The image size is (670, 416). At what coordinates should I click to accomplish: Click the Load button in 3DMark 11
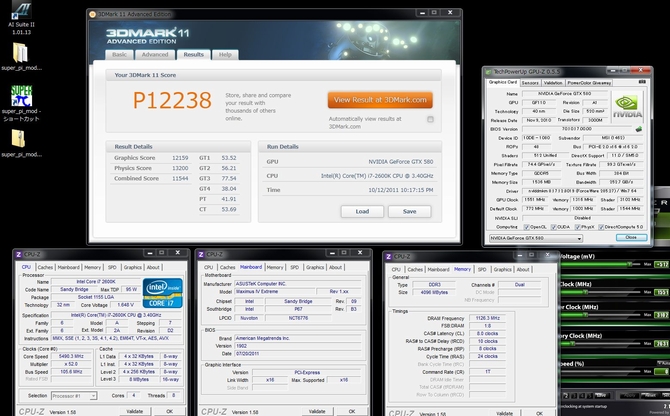[x=362, y=211]
